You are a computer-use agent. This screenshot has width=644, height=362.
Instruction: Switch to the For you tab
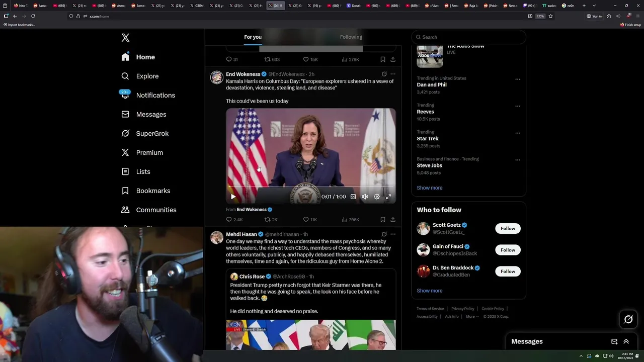click(x=253, y=37)
